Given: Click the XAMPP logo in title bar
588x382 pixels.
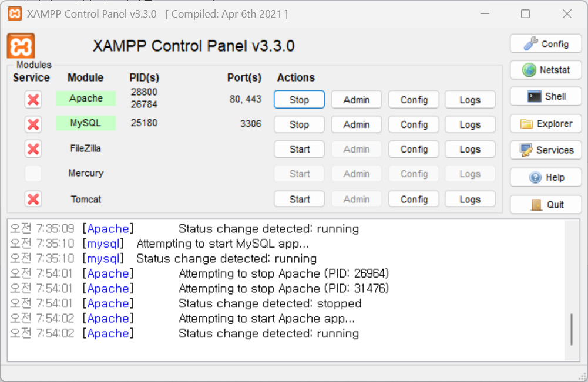Looking at the screenshot, I should [x=15, y=14].
